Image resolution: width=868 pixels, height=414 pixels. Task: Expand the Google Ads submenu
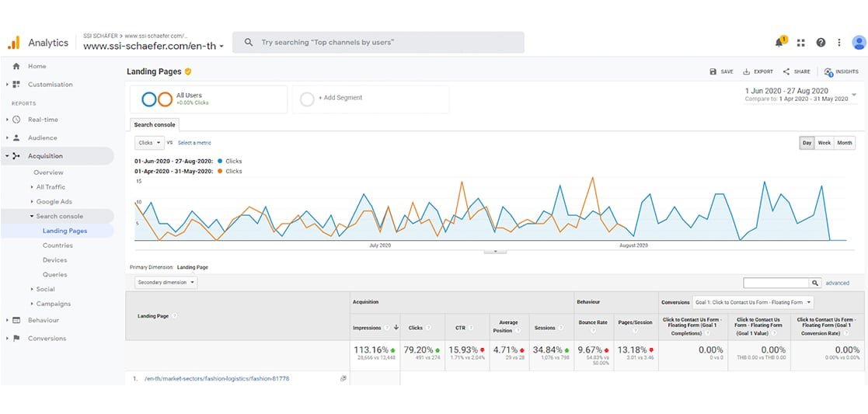click(x=32, y=201)
